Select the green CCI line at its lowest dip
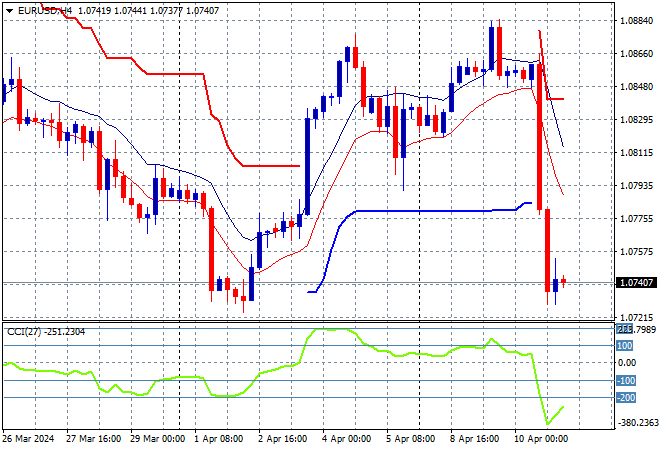This screenshot has height=450, width=660. click(x=548, y=423)
